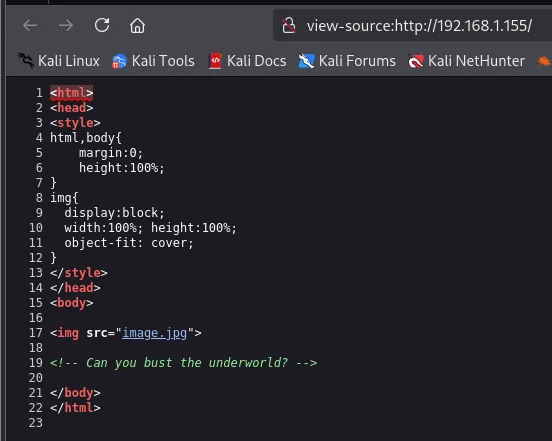Click the insecure connection lock icon
This screenshot has width=552, height=441.
click(x=289, y=26)
